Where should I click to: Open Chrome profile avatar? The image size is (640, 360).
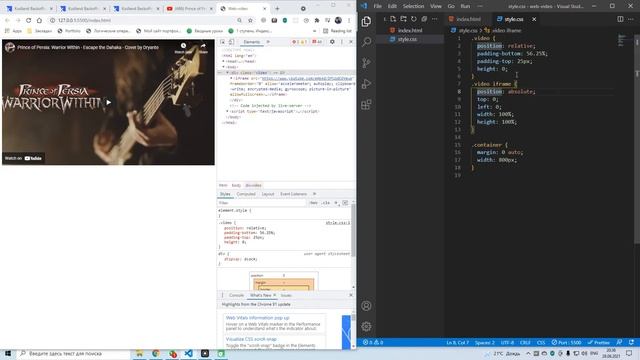coord(338,20)
